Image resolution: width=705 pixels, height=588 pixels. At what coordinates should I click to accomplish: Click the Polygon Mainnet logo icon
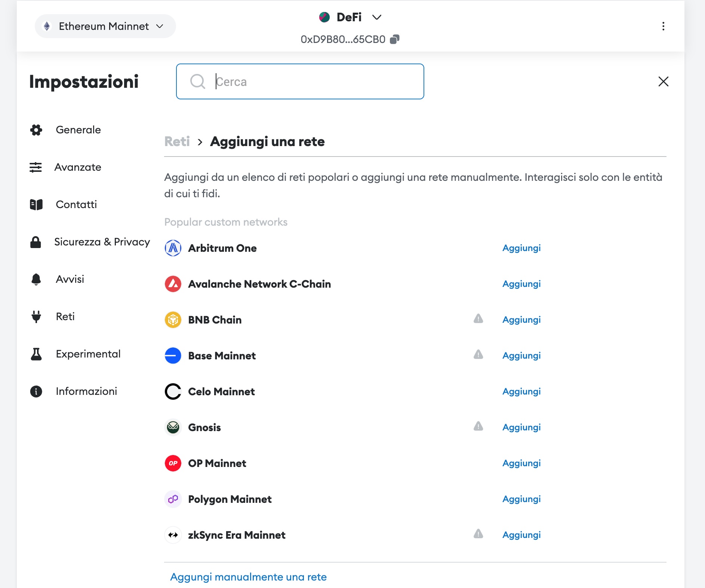[173, 499]
